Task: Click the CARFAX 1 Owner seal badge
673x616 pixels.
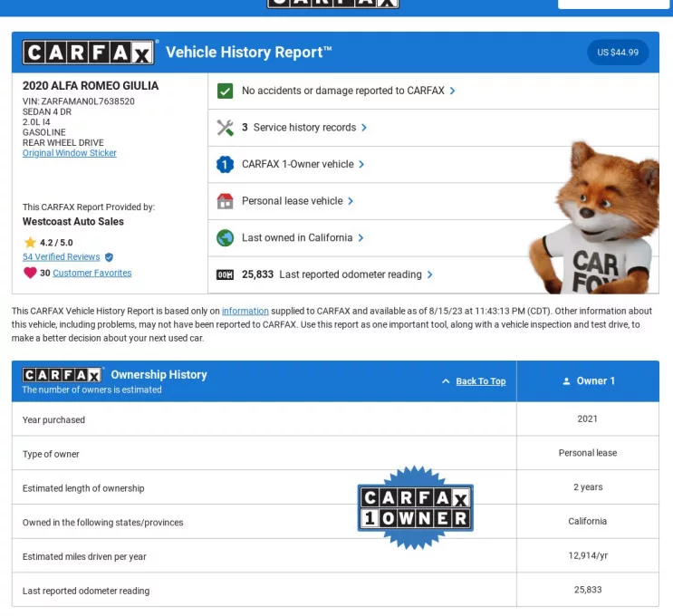Action: [416, 508]
